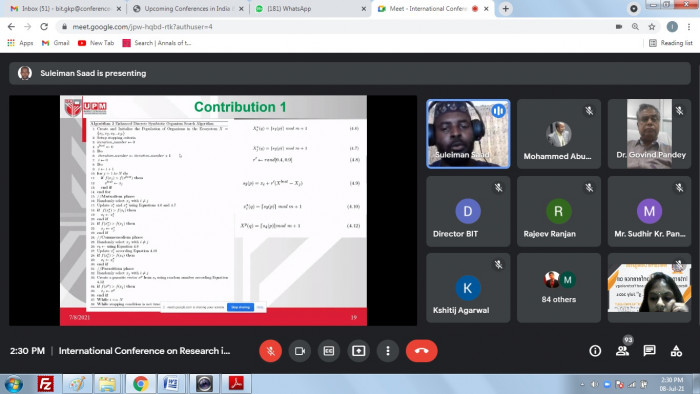Open the Activities icon

[x=676, y=351]
